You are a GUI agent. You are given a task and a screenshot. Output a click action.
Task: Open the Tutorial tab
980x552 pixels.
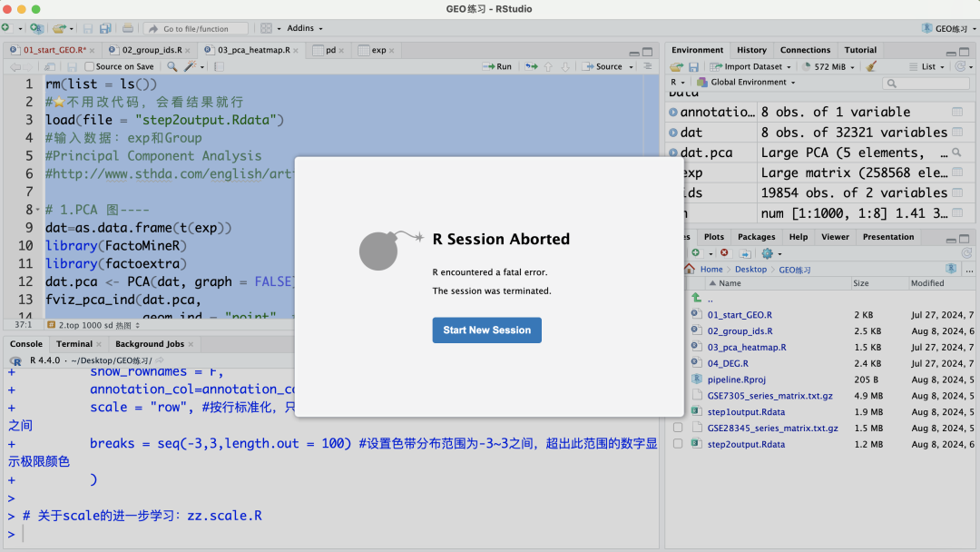click(x=860, y=50)
